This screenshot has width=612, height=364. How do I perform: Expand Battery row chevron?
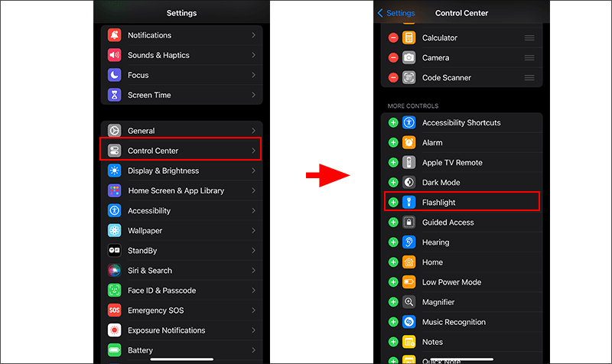253,350
